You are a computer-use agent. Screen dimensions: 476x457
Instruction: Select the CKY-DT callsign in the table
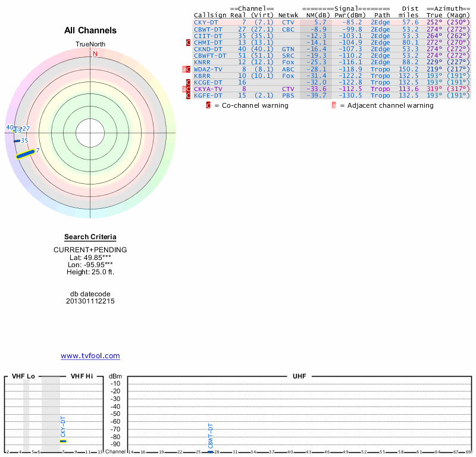click(x=206, y=22)
